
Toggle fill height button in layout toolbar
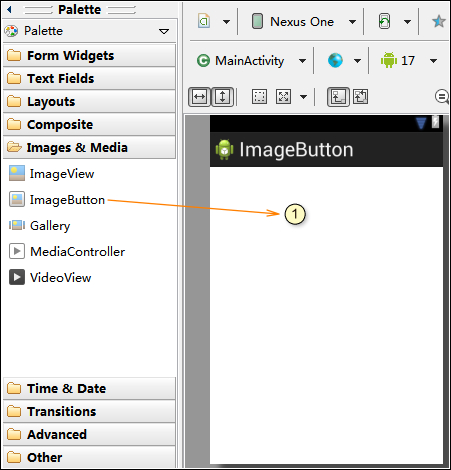[x=223, y=97]
